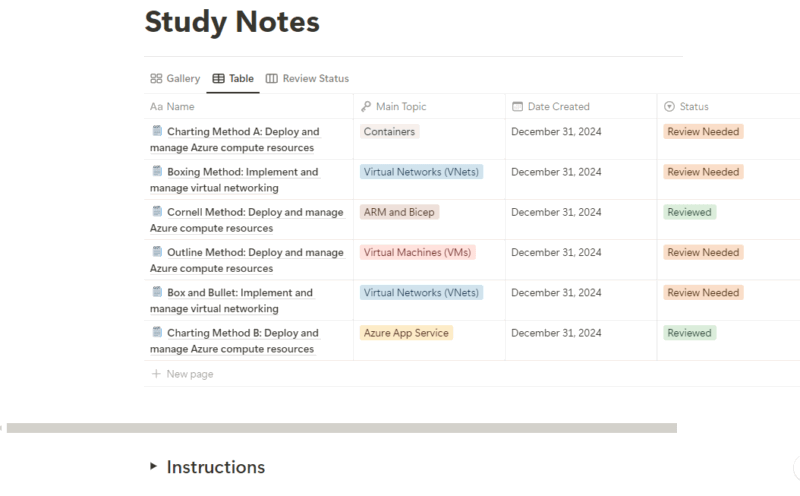Click the Table view icon
The image size is (800, 496).
(x=218, y=79)
